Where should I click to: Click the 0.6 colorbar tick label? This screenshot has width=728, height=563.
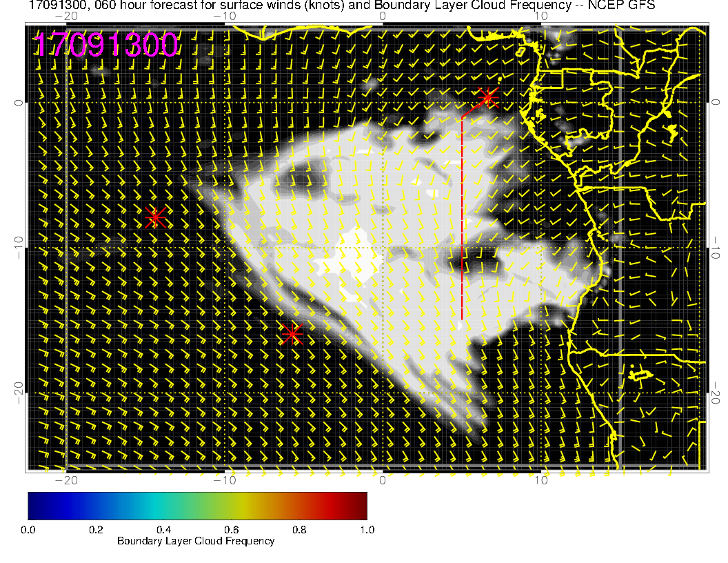click(231, 530)
